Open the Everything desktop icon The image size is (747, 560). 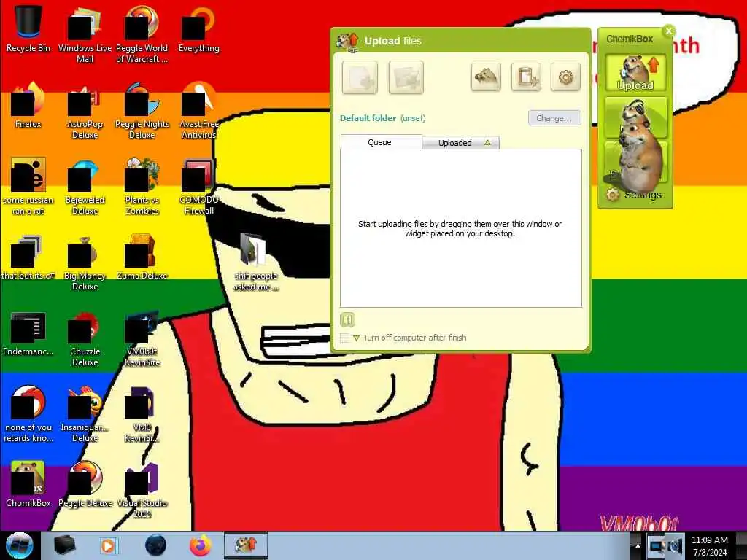[x=198, y=29]
